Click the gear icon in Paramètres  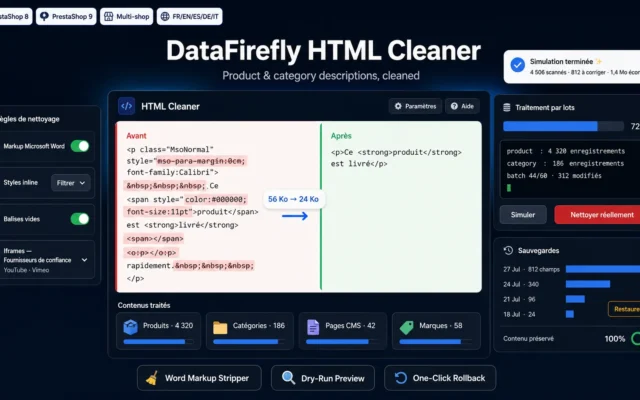click(x=398, y=106)
